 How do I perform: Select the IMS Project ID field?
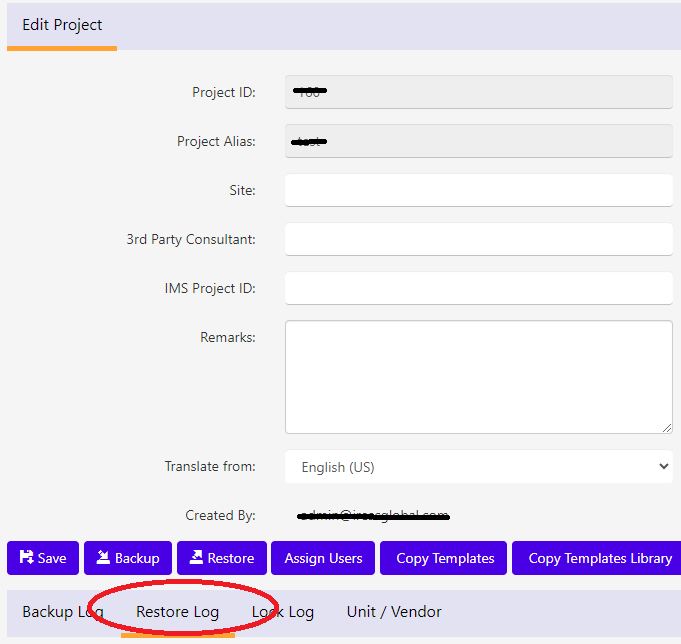coord(478,288)
